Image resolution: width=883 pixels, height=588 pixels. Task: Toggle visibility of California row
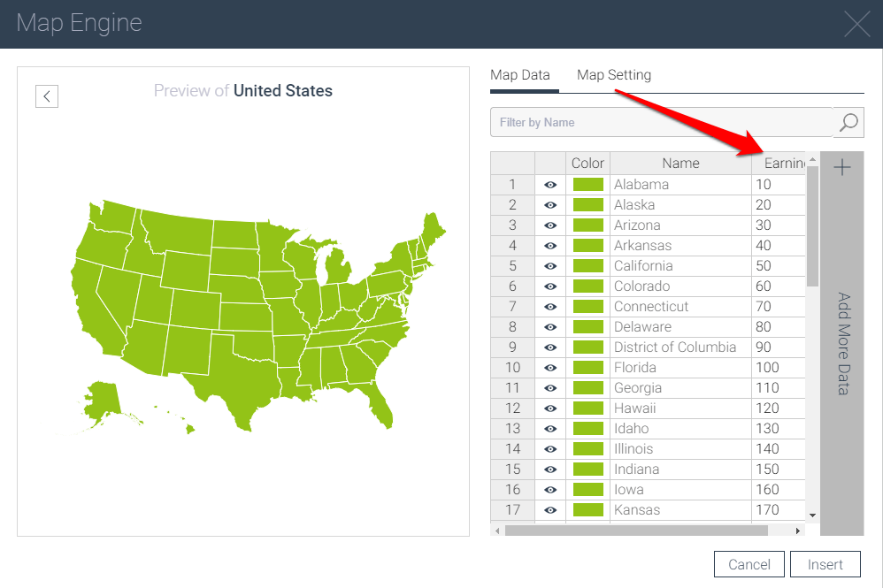[550, 266]
